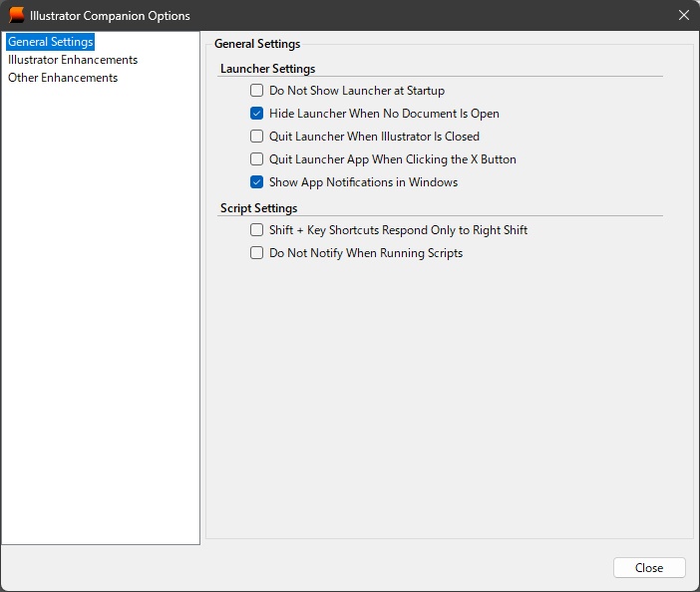
Task: Click the Illustrator Companion app icon
Action: click(x=17, y=15)
